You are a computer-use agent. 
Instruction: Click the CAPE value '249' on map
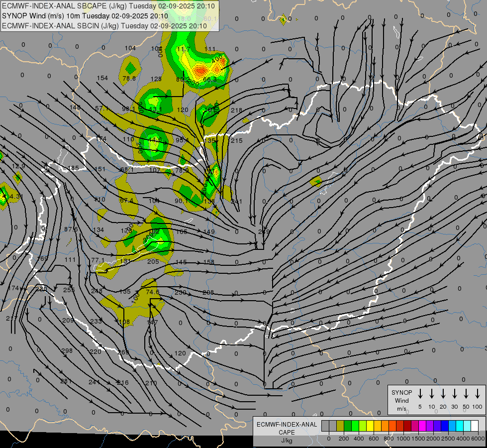[264, 231]
